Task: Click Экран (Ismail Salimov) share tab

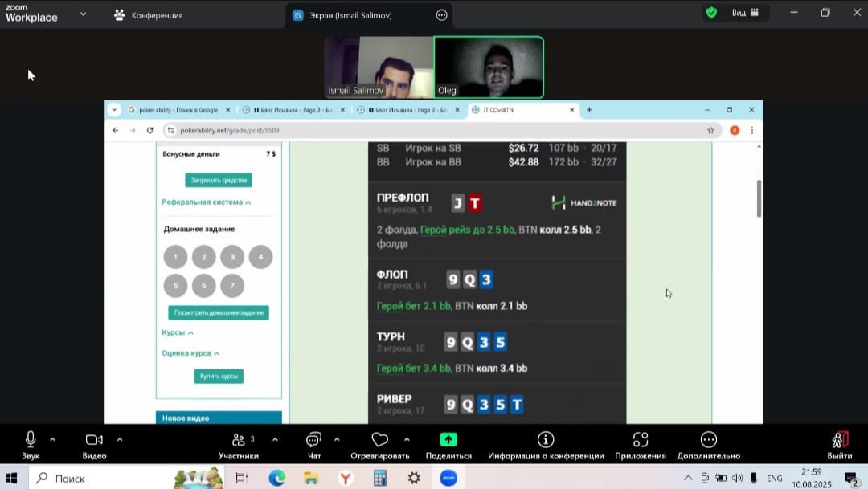Action: click(369, 15)
